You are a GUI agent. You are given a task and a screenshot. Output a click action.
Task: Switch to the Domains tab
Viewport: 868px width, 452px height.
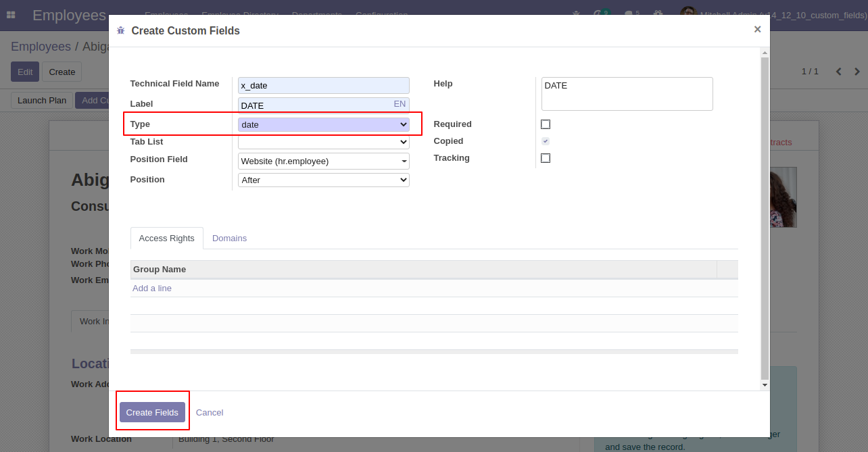pyautogui.click(x=229, y=238)
